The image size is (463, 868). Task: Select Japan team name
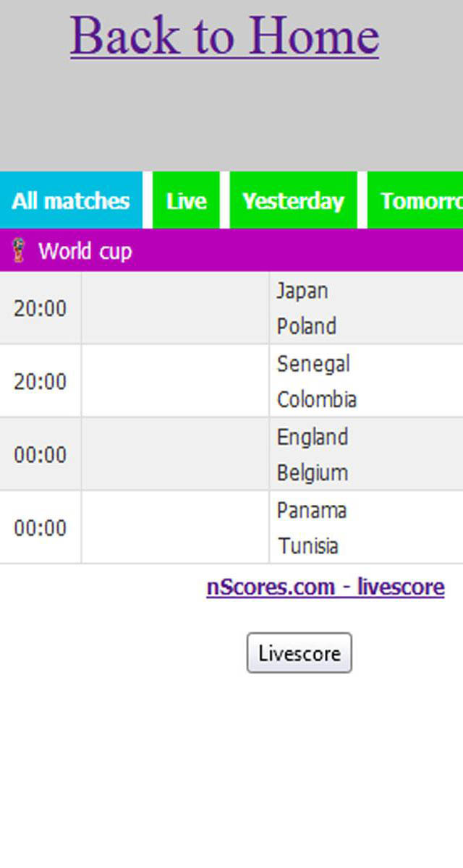[x=302, y=291]
